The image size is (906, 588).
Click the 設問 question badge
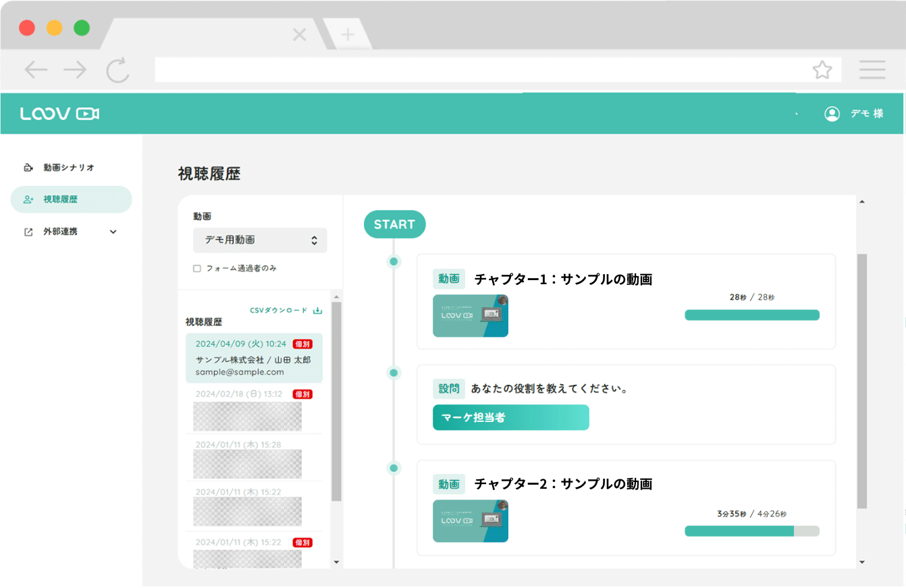(449, 388)
